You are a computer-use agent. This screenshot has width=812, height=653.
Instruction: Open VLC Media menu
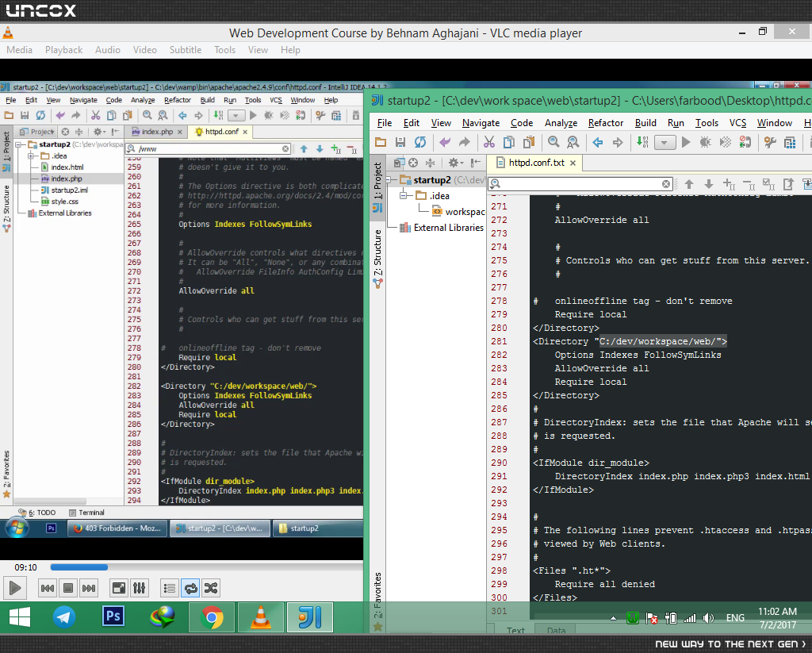point(19,50)
